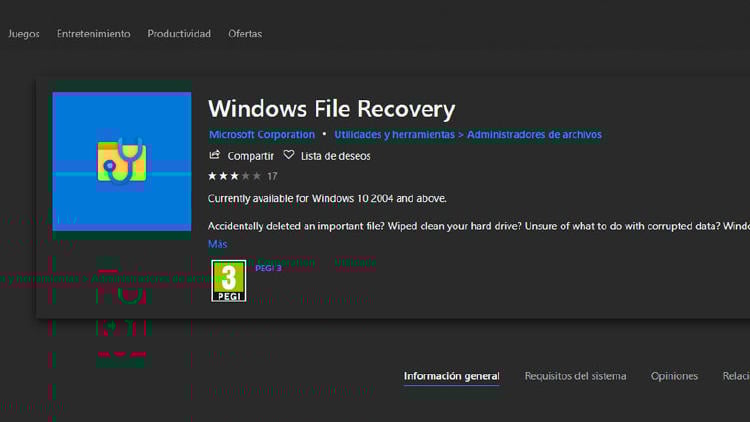750x422 pixels.
Task: Open the Entretenimiento tab
Action: [93, 34]
